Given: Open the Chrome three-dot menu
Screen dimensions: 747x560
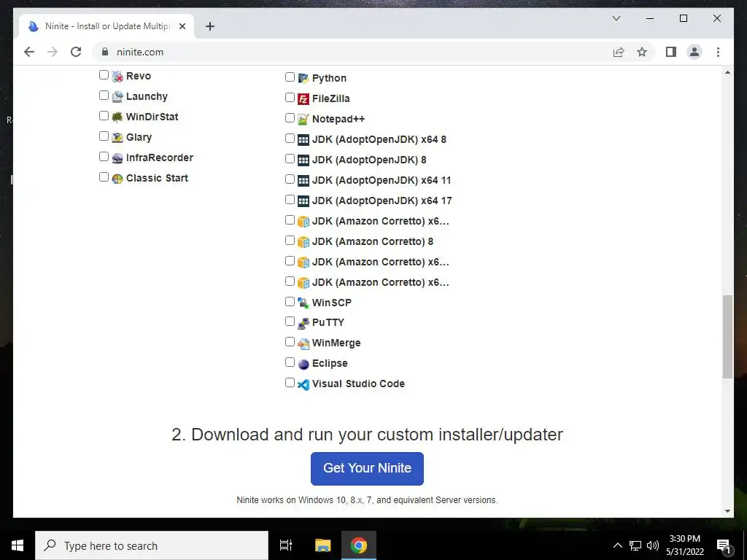Looking at the screenshot, I should 718,52.
